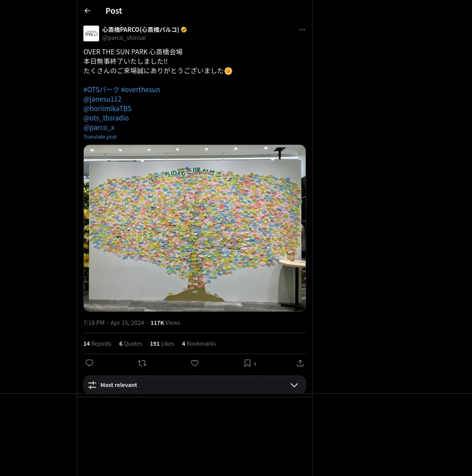Click Translate post
This screenshot has width=472, height=476.
click(x=100, y=137)
